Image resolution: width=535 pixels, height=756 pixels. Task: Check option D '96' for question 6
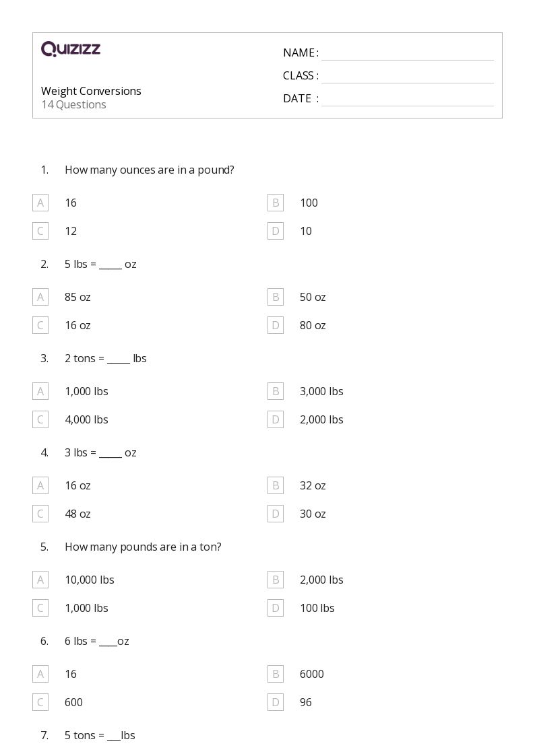coord(276,702)
